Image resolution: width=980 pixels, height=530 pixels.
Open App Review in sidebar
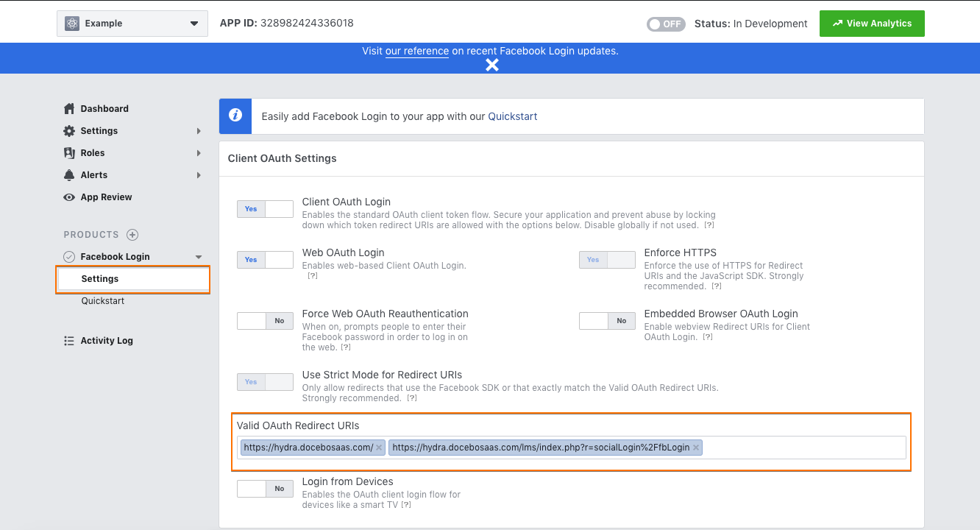pos(107,197)
